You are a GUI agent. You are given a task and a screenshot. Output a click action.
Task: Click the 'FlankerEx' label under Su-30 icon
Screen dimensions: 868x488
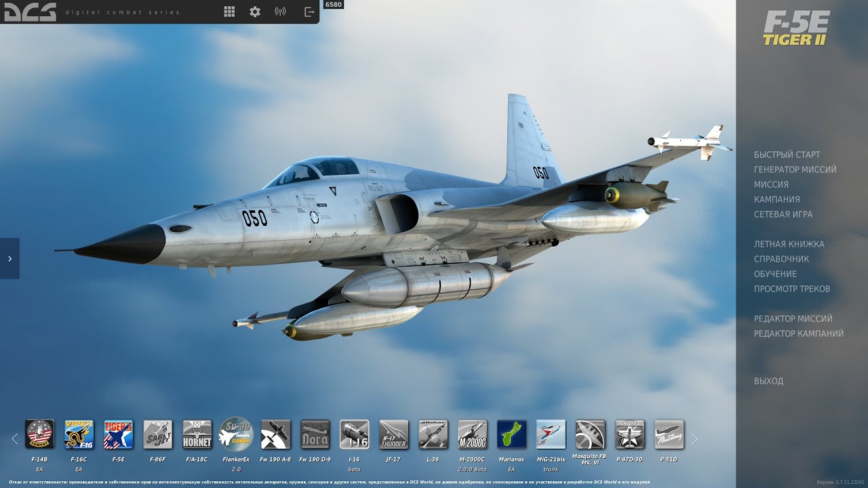(236, 460)
